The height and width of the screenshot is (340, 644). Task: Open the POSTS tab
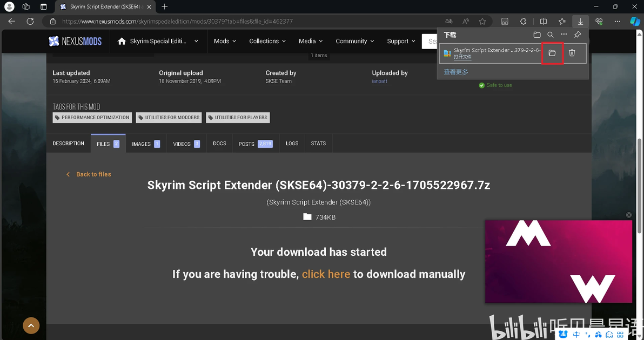[256, 144]
